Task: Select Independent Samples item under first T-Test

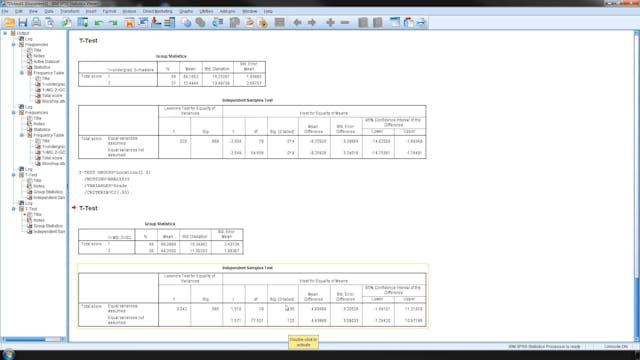Action: [46, 198]
